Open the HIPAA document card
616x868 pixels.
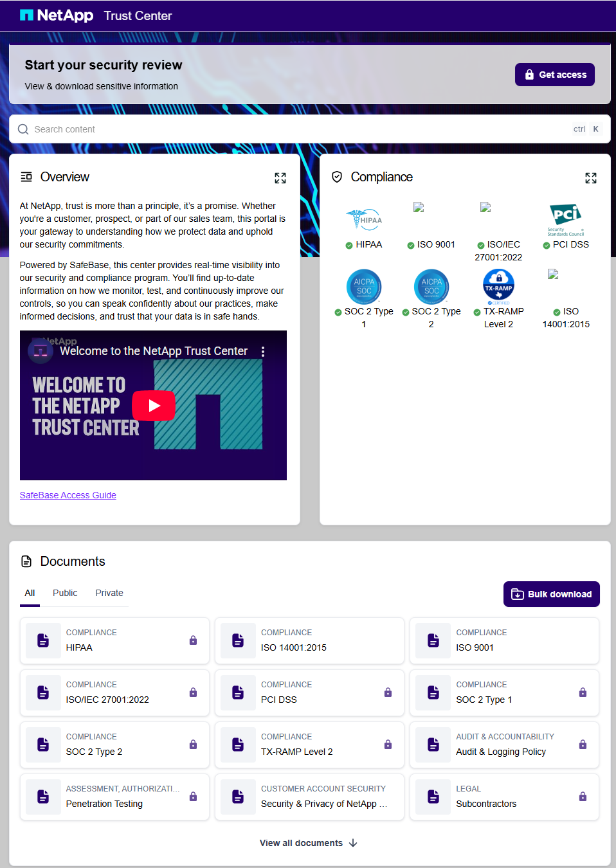[114, 640]
